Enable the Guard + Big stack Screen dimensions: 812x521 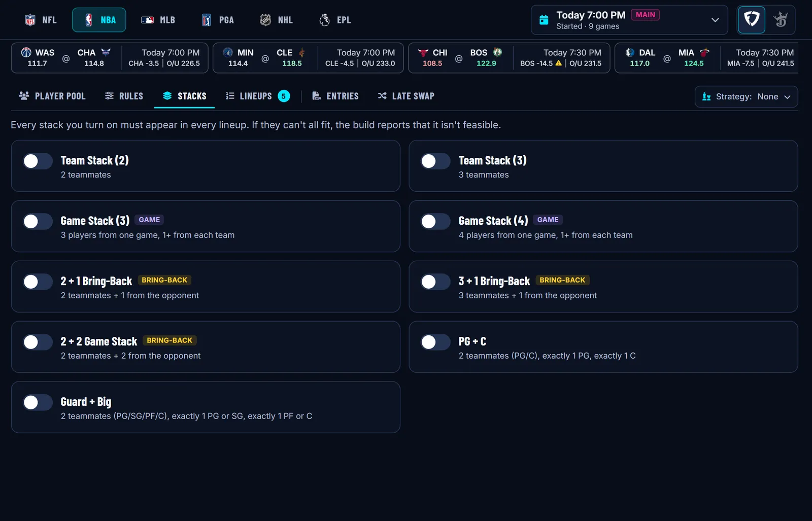(38, 403)
